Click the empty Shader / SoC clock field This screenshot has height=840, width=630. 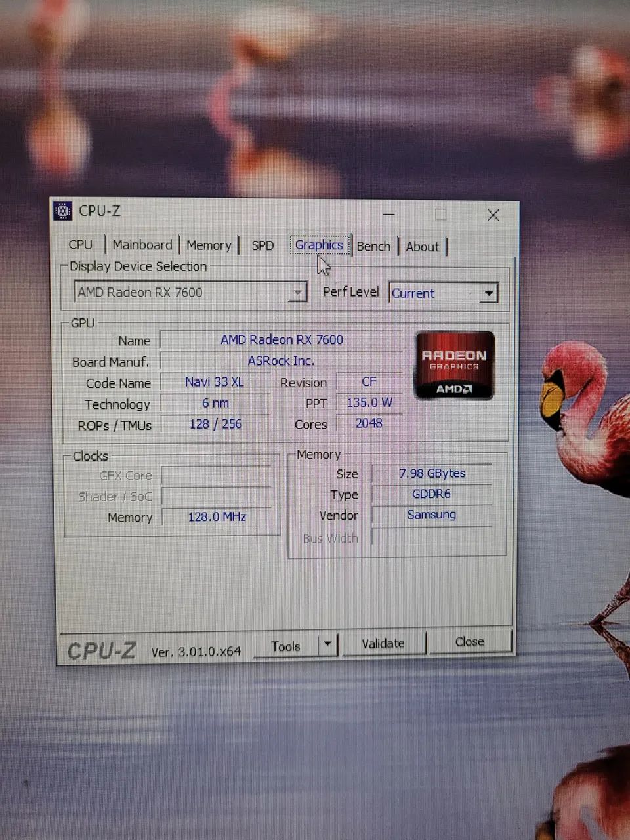[x=216, y=496]
